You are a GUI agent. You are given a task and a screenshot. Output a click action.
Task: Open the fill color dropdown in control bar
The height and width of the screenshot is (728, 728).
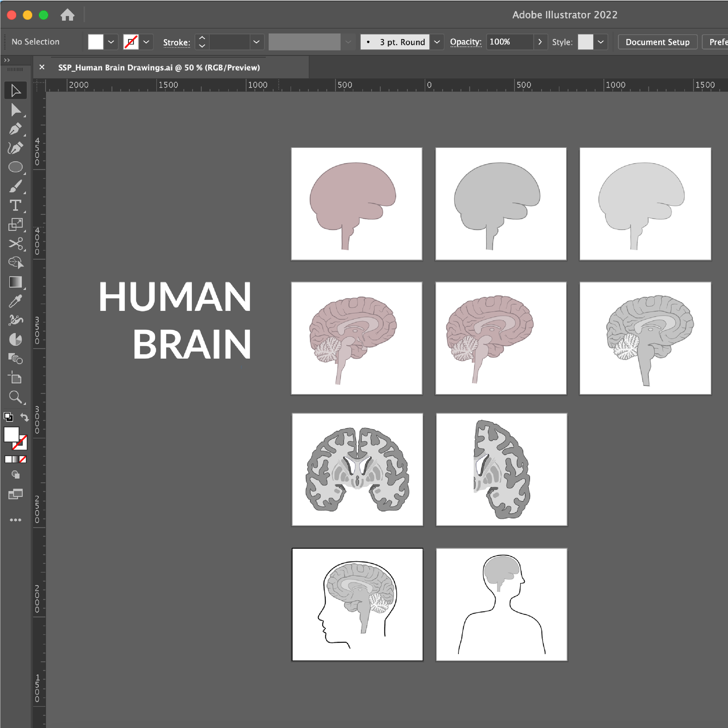pyautogui.click(x=111, y=42)
